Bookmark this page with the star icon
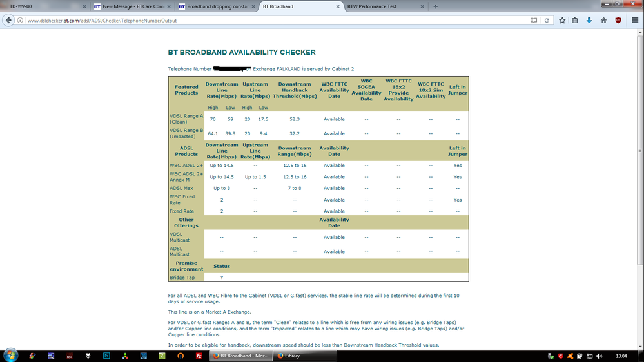 pyautogui.click(x=562, y=20)
